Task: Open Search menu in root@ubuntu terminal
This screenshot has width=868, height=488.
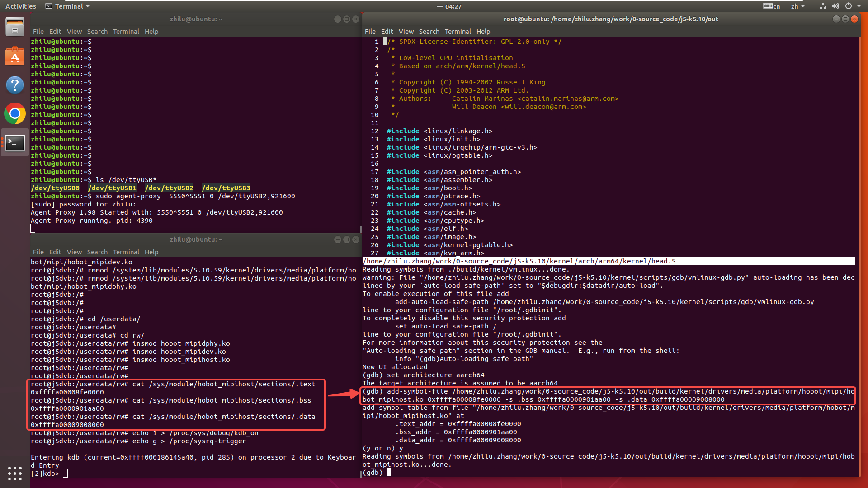Action: click(x=429, y=32)
